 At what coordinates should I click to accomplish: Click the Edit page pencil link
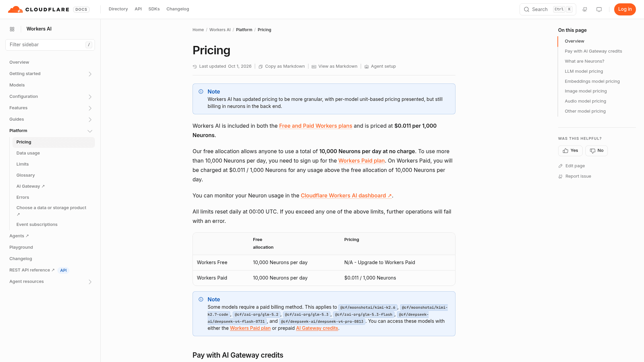click(572, 166)
